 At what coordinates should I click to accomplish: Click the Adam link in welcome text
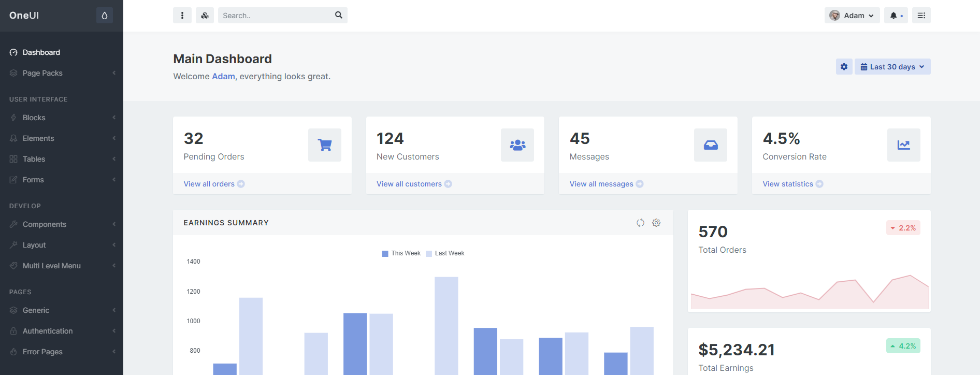coord(223,76)
